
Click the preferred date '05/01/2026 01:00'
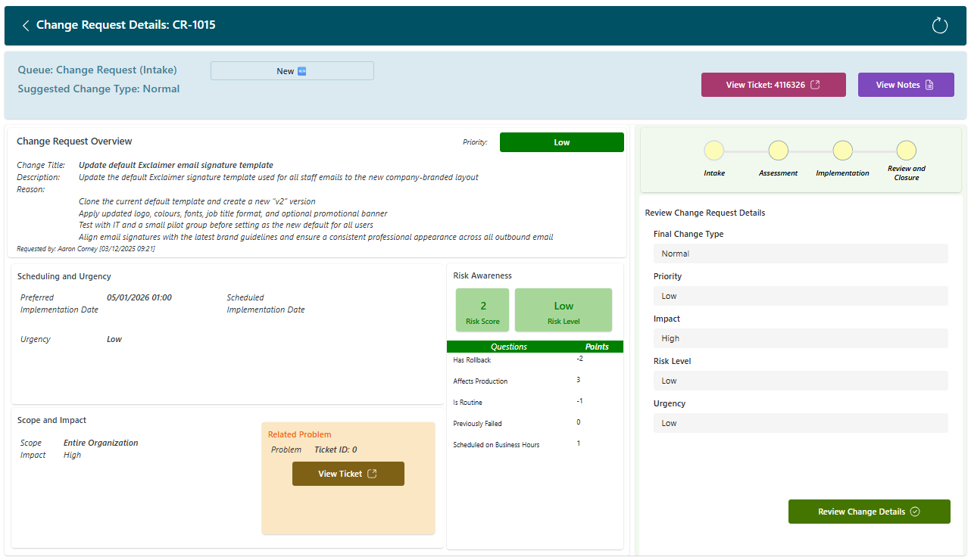click(139, 297)
